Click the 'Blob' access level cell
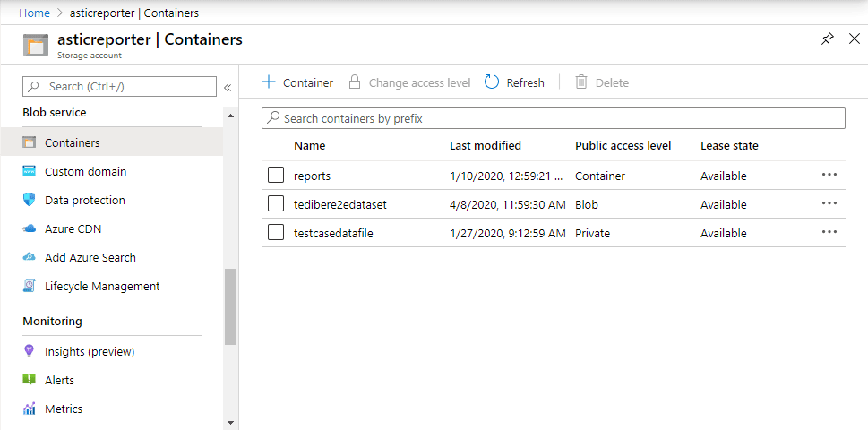The height and width of the screenshot is (430, 868). tap(587, 205)
